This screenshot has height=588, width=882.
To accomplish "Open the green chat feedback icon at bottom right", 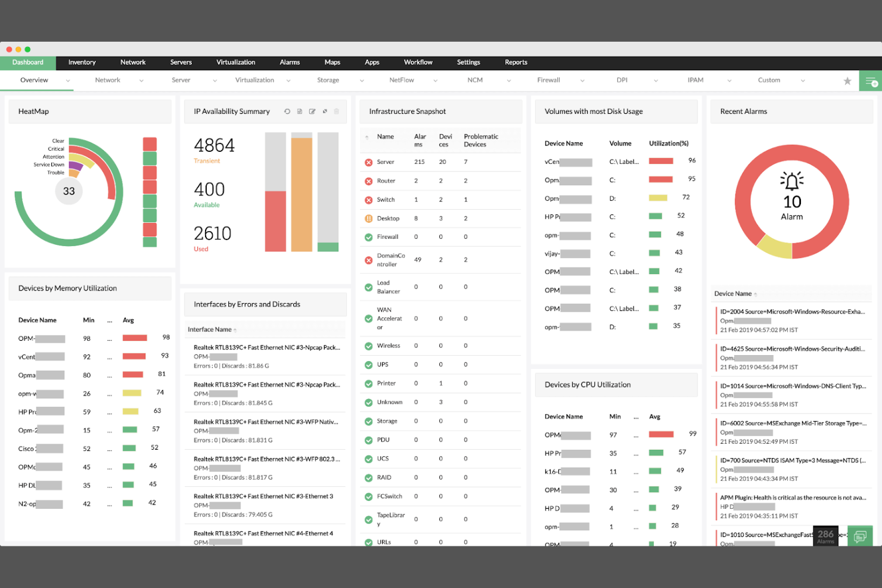I will pyautogui.click(x=860, y=537).
